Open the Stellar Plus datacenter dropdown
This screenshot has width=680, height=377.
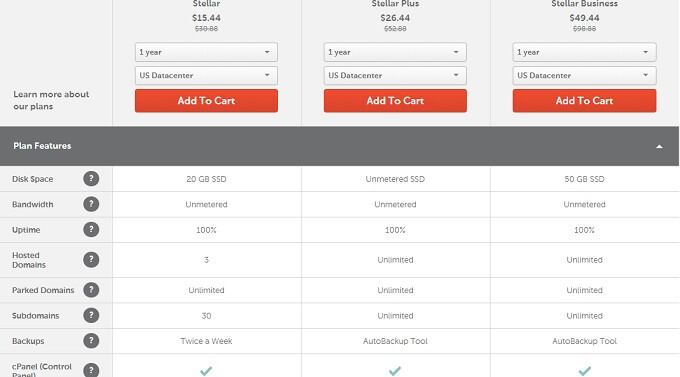pyautogui.click(x=395, y=75)
